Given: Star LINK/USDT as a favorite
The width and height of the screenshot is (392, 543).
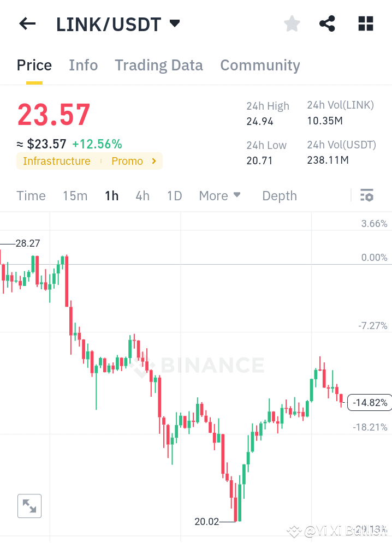Looking at the screenshot, I should pos(292,23).
